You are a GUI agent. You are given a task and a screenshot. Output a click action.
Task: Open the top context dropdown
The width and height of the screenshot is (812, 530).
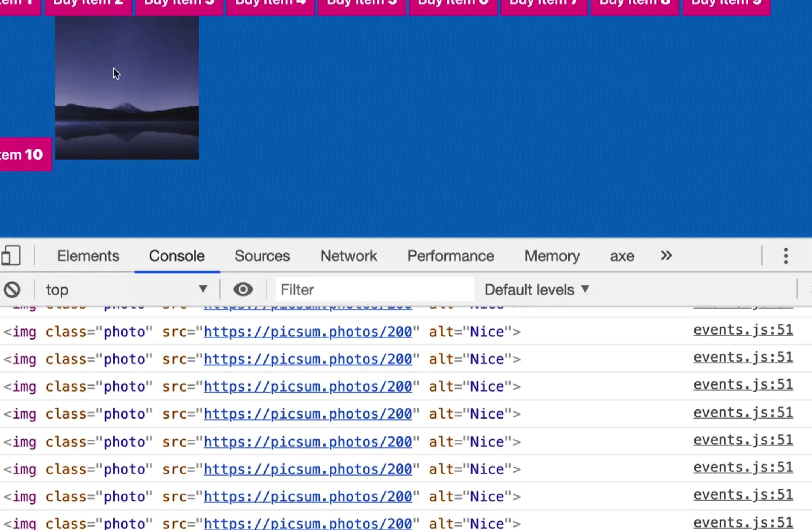tap(126, 290)
